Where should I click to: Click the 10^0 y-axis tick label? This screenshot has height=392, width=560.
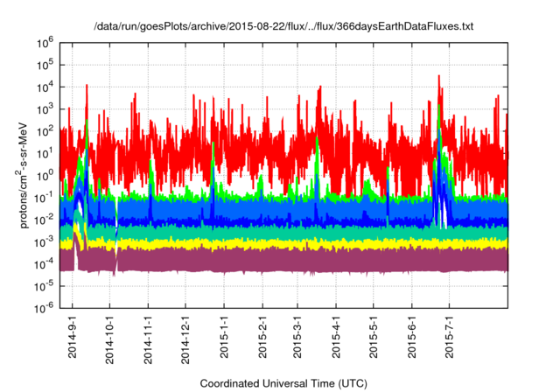click(x=45, y=176)
